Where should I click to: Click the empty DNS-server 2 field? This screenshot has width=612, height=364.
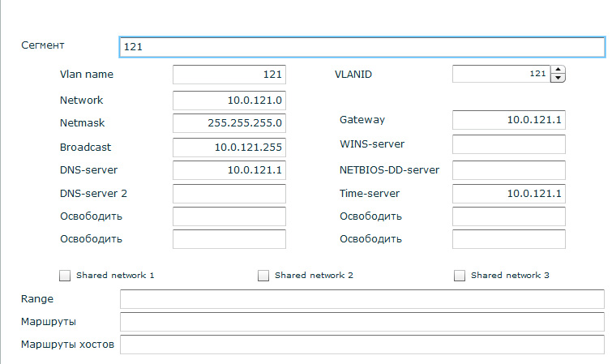click(229, 194)
